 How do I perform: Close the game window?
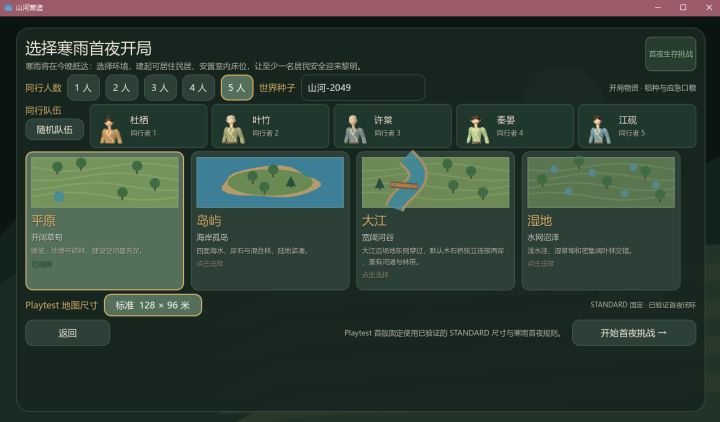(x=709, y=8)
